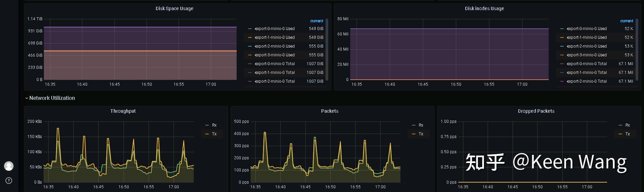Open the Throughput panel title menu

point(123,111)
